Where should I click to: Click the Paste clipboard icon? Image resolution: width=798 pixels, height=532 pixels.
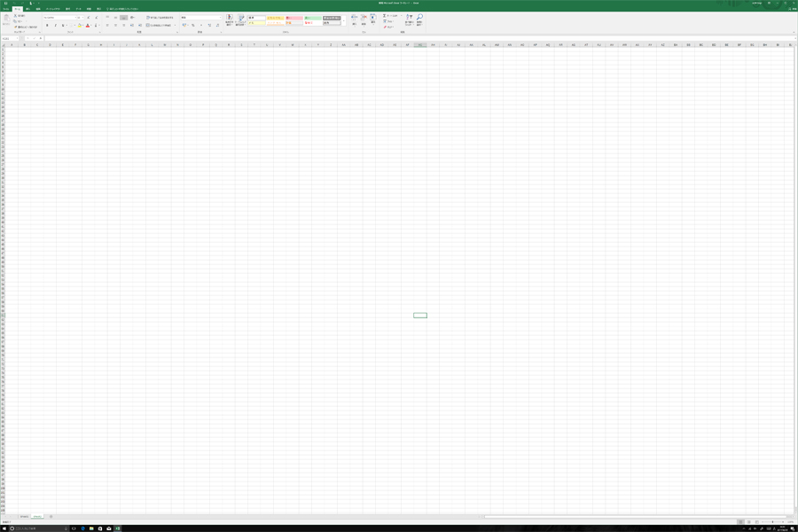point(6,18)
